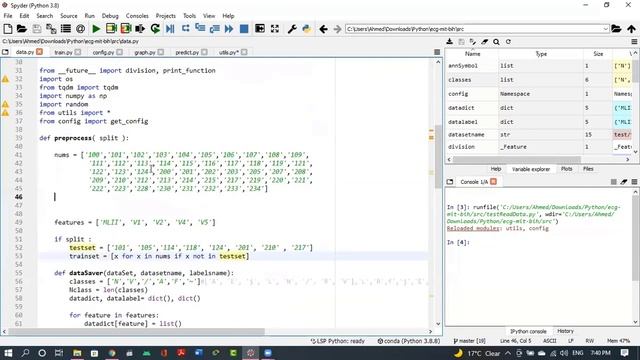Open the Consoles menu
This screenshot has width=640, height=360.
[137, 16]
